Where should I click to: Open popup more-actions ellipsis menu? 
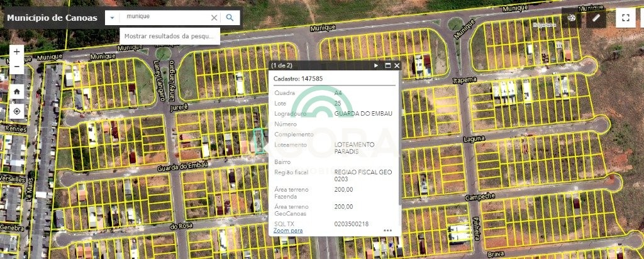(x=387, y=231)
